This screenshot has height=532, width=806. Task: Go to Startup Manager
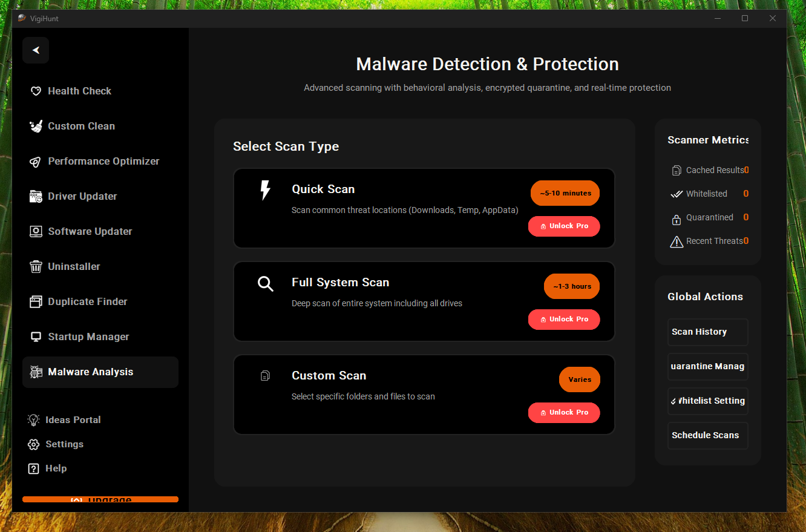pyautogui.click(x=100, y=337)
